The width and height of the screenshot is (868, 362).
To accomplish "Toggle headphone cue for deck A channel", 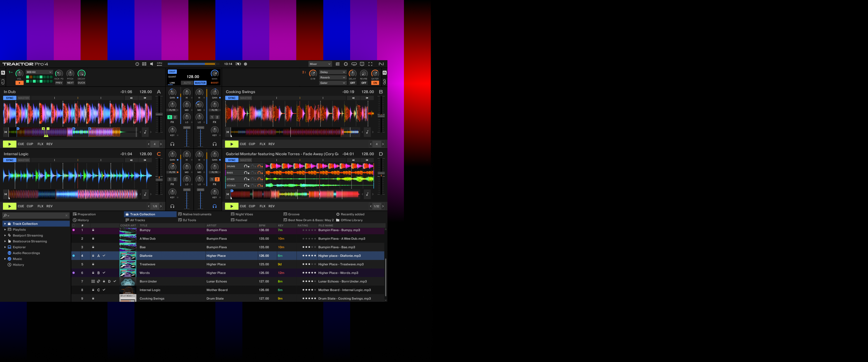I will [x=172, y=144].
